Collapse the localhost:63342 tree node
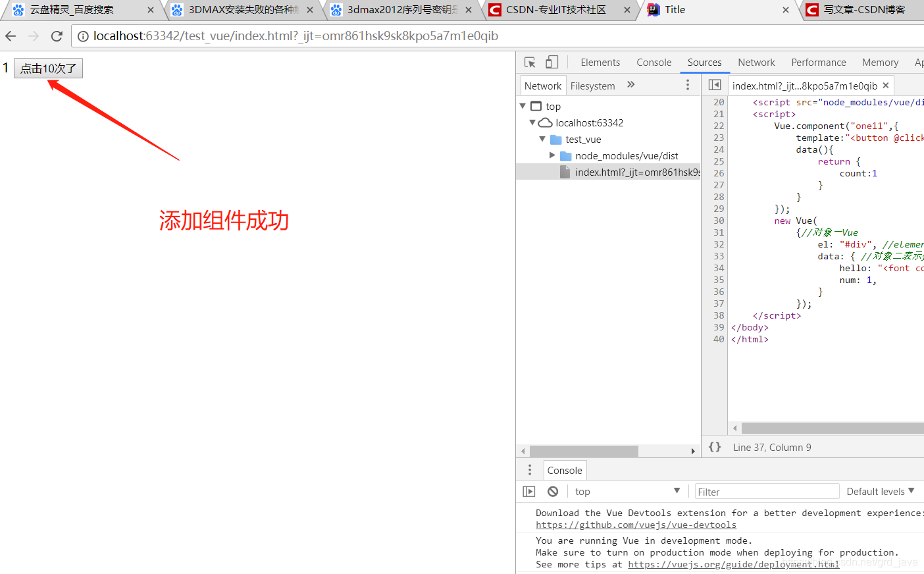This screenshot has width=924, height=574. click(532, 122)
